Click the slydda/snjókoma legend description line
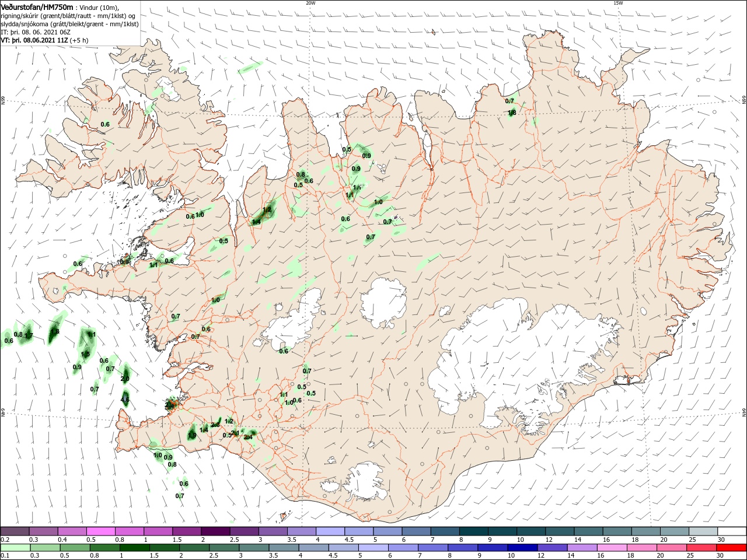747x560 pixels. [69, 24]
